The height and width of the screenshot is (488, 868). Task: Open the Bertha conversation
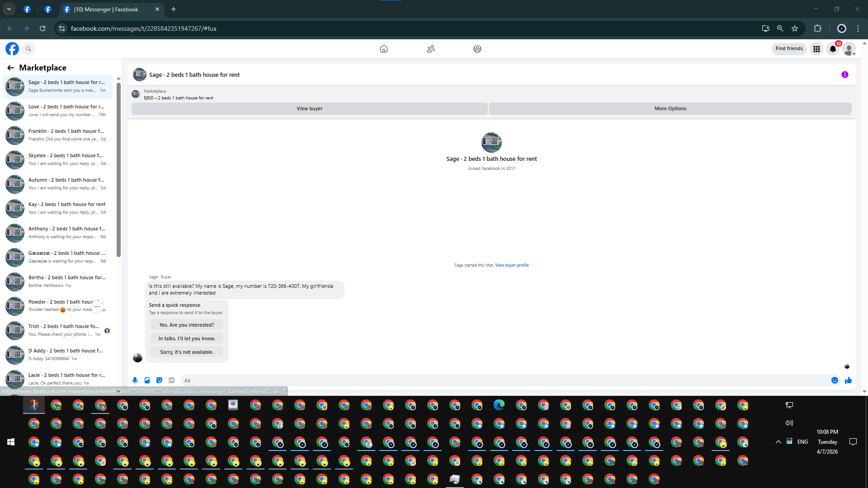click(x=57, y=282)
